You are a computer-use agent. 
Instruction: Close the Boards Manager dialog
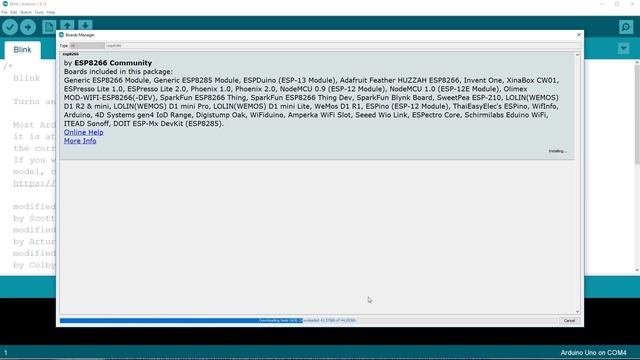point(579,35)
